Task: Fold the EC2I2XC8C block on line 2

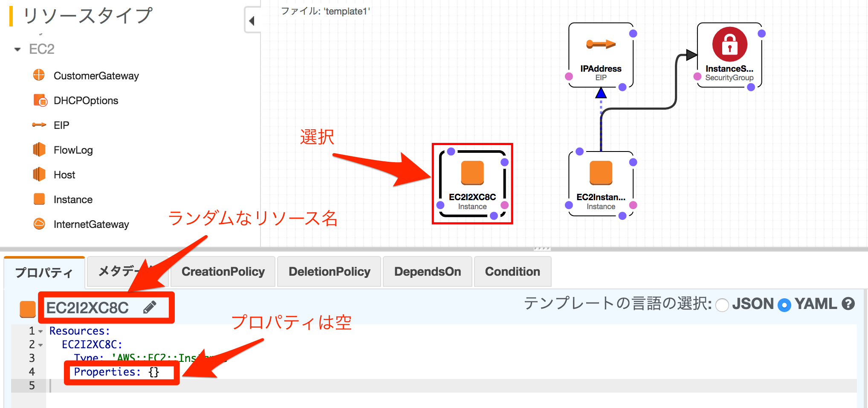Action: (x=41, y=345)
